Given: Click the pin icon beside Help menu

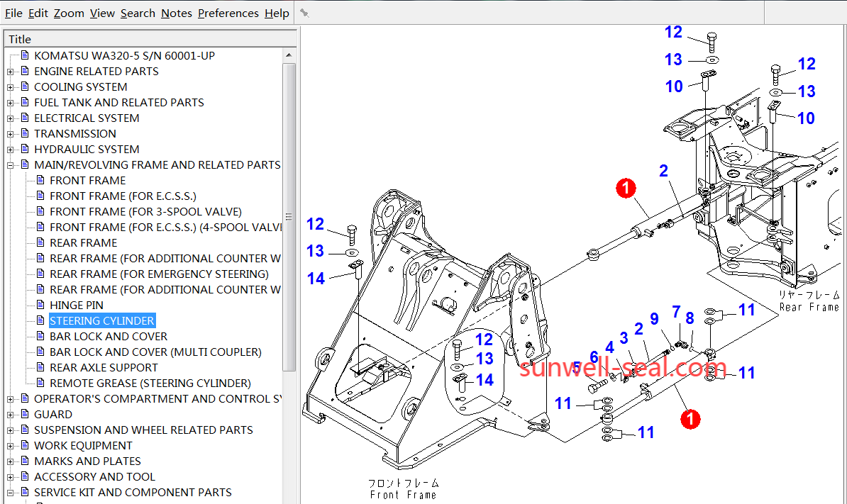Looking at the screenshot, I should point(304,13).
